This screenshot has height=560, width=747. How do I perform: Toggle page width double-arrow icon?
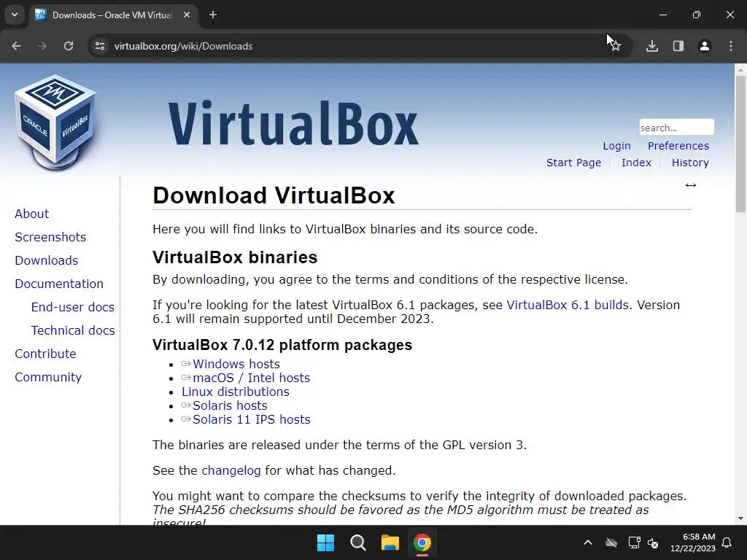(691, 185)
